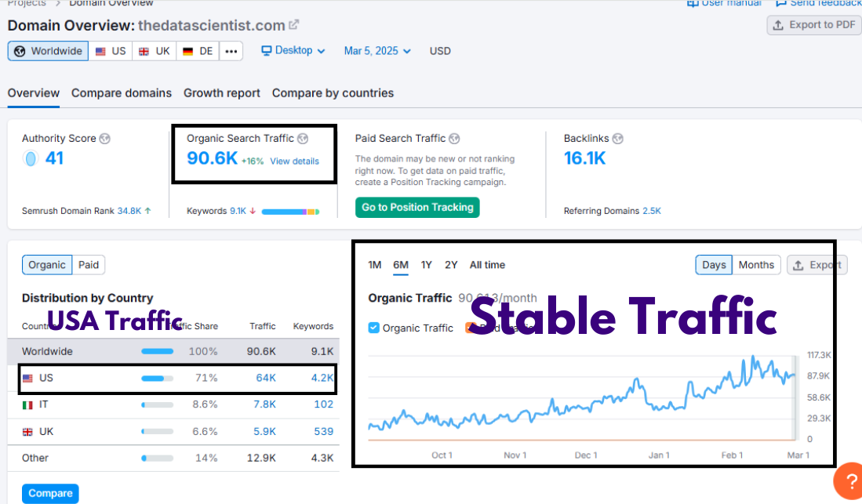Switch to the Compare domains tab
The height and width of the screenshot is (504, 862).
pyautogui.click(x=122, y=93)
